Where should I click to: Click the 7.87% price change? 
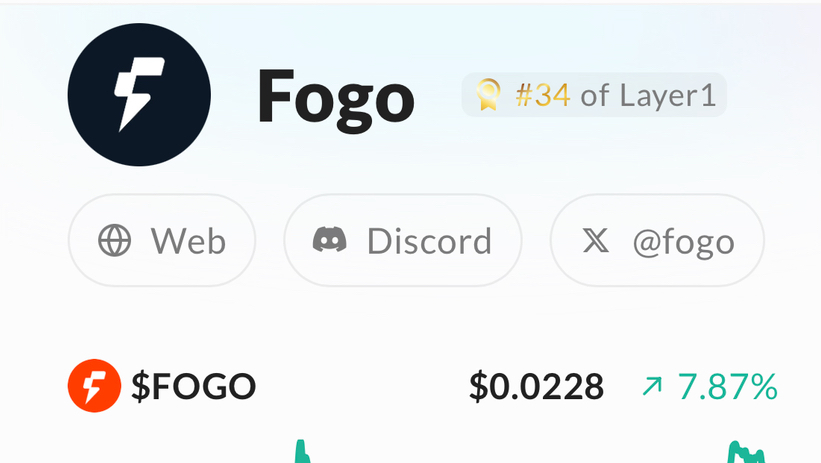[x=728, y=387]
